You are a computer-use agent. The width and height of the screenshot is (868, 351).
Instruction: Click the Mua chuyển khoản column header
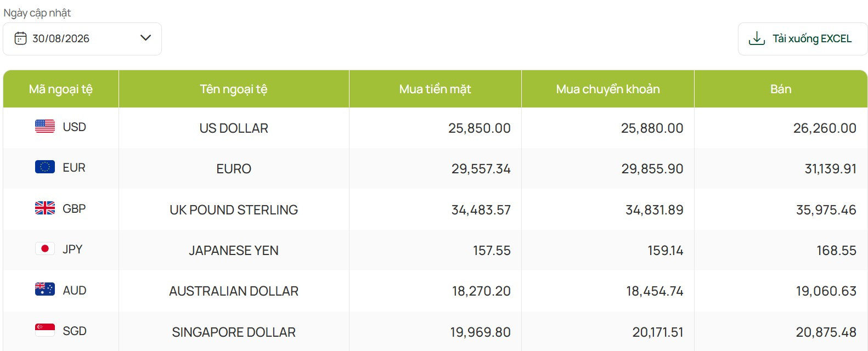pos(608,89)
